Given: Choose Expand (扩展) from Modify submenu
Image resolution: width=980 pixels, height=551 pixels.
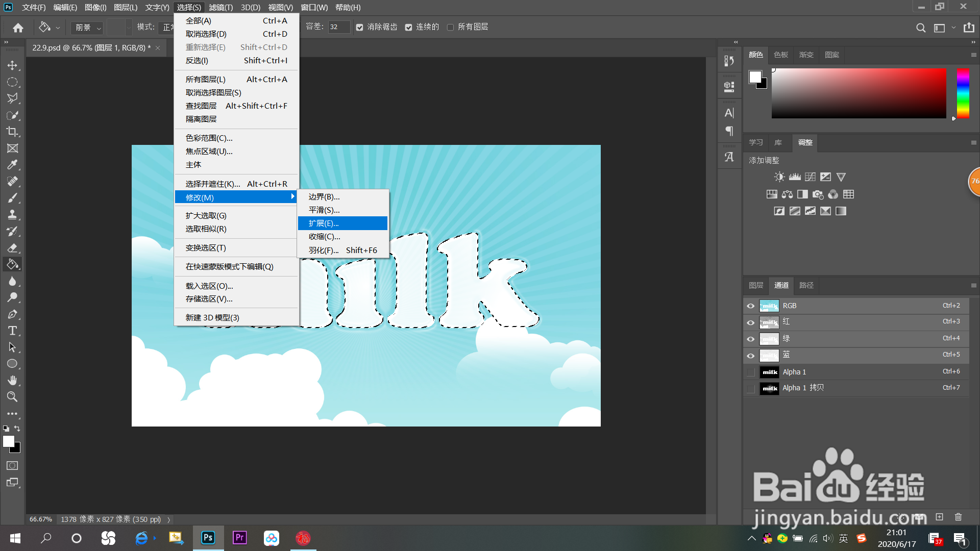Looking at the screenshot, I should click(x=342, y=223).
